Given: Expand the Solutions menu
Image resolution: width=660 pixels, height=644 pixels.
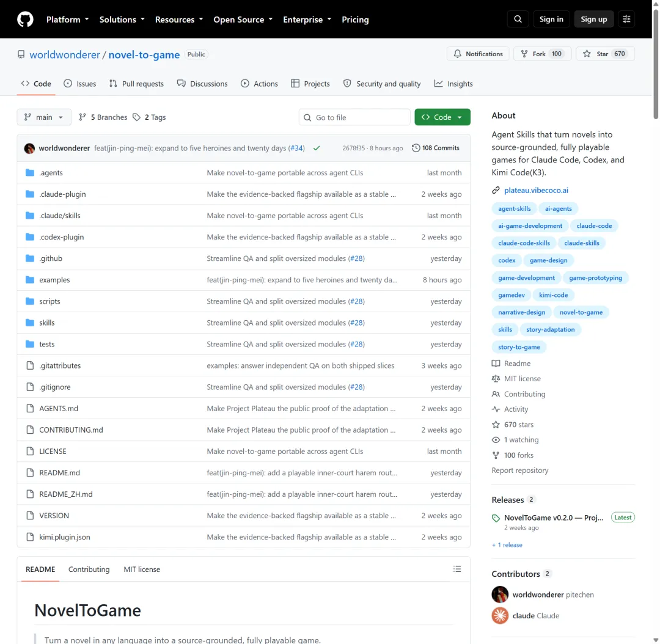Looking at the screenshot, I should pyautogui.click(x=122, y=20).
